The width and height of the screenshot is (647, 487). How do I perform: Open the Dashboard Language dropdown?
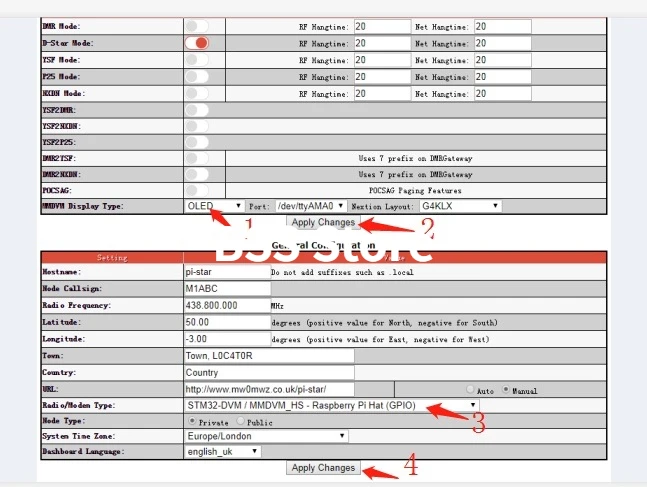(x=223, y=452)
